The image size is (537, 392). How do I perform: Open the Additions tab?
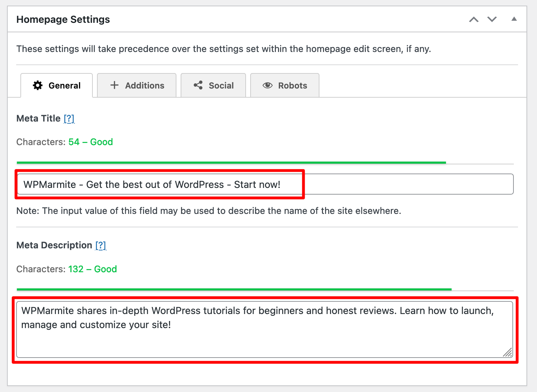(137, 85)
